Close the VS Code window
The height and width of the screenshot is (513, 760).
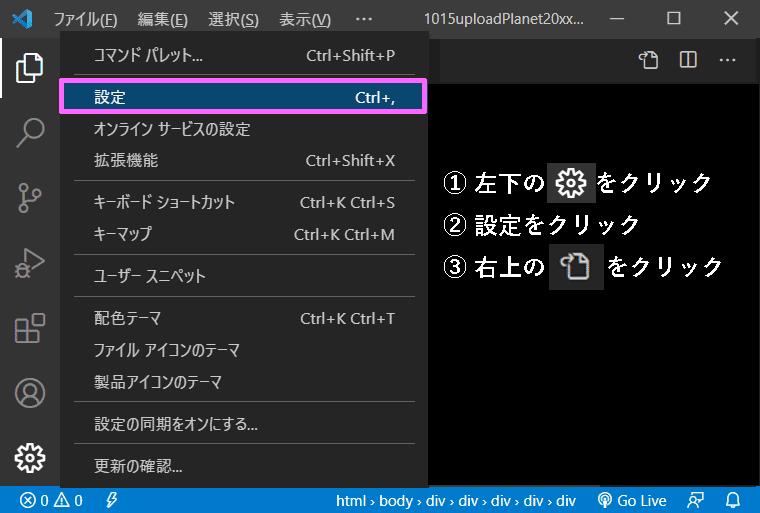tap(731, 19)
